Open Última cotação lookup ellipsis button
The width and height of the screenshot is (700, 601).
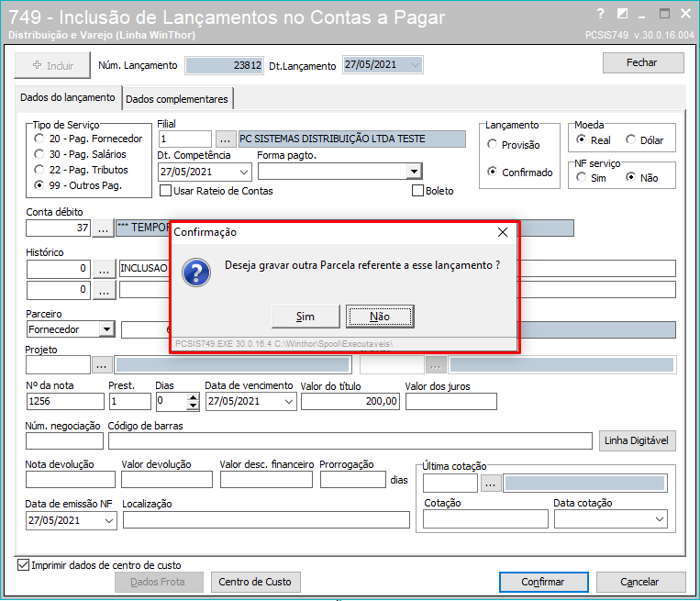click(x=490, y=484)
